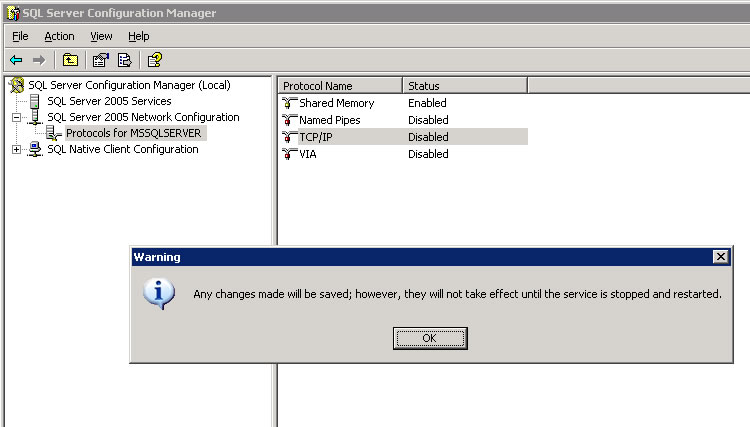Click the VIA protocol icon
Screen dimensions: 750x427
click(x=290, y=154)
